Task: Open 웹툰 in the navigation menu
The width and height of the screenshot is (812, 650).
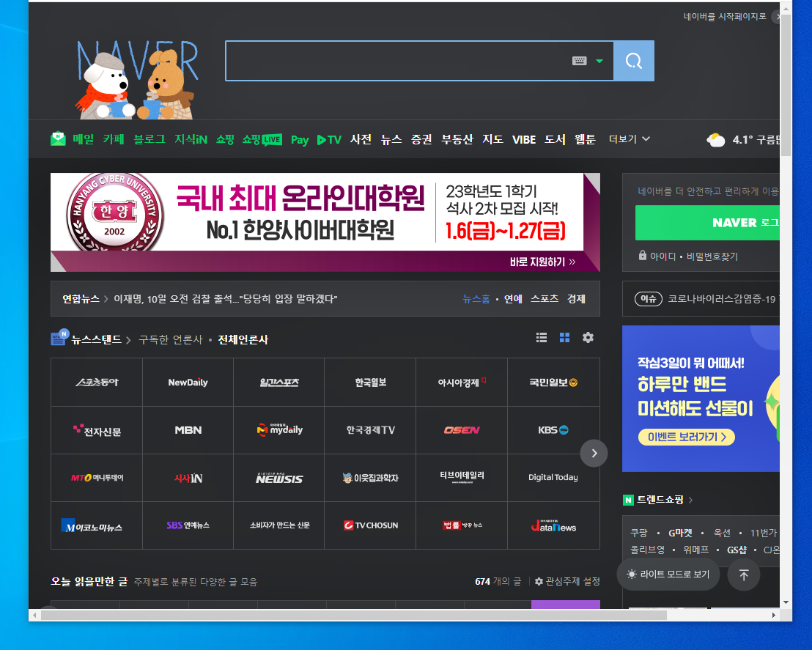Action: coord(585,139)
